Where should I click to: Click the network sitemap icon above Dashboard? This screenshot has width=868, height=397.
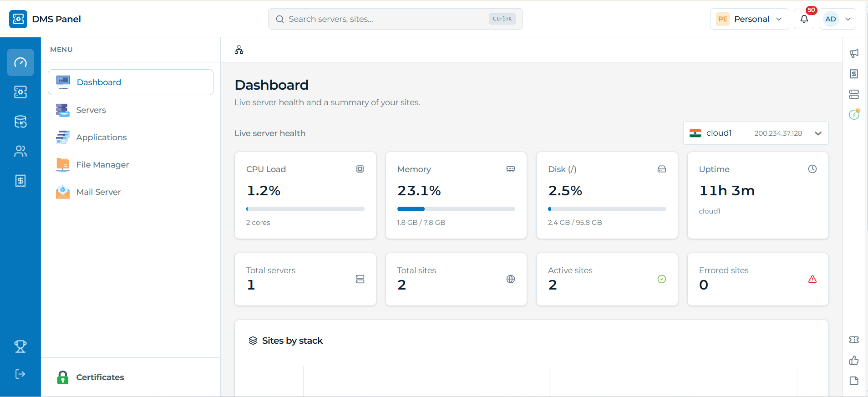pyautogui.click(x=239, y=50)
